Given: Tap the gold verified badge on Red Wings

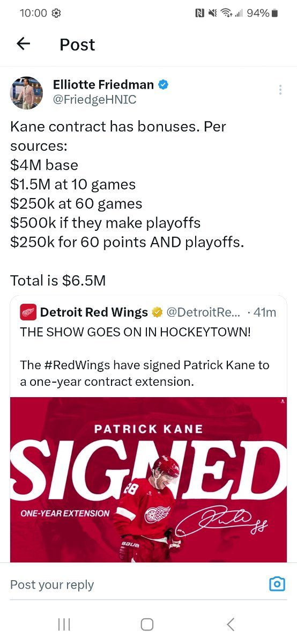Looking at the screenshot, I should pyautogui.click(x=158, y=312).
